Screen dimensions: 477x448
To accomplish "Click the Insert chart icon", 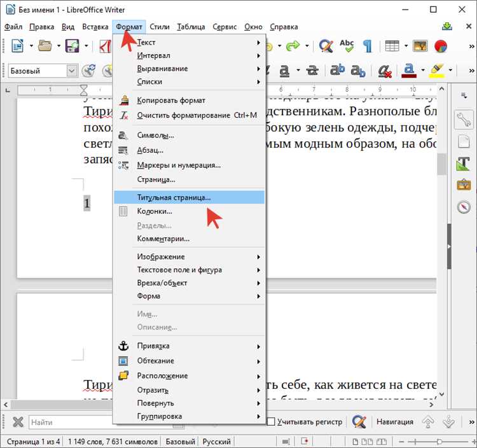I will (441, 46).
